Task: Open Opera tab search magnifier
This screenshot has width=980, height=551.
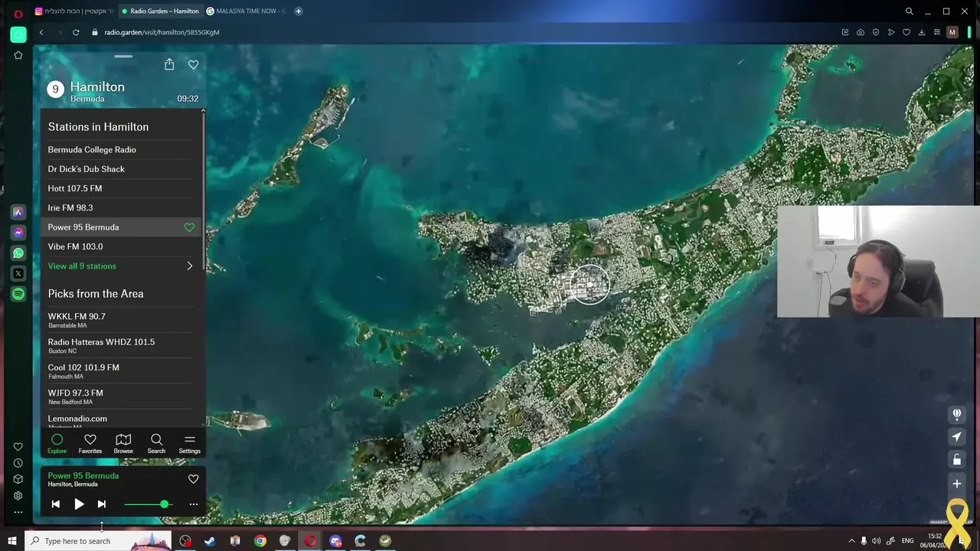Action: tap(909, 11)
